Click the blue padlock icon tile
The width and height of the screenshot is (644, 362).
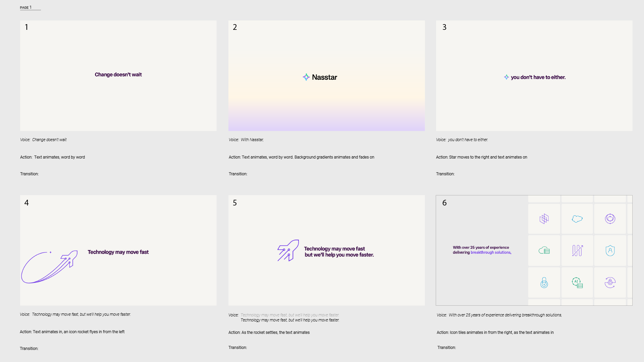pyautogui.click(x=544, y=283)
